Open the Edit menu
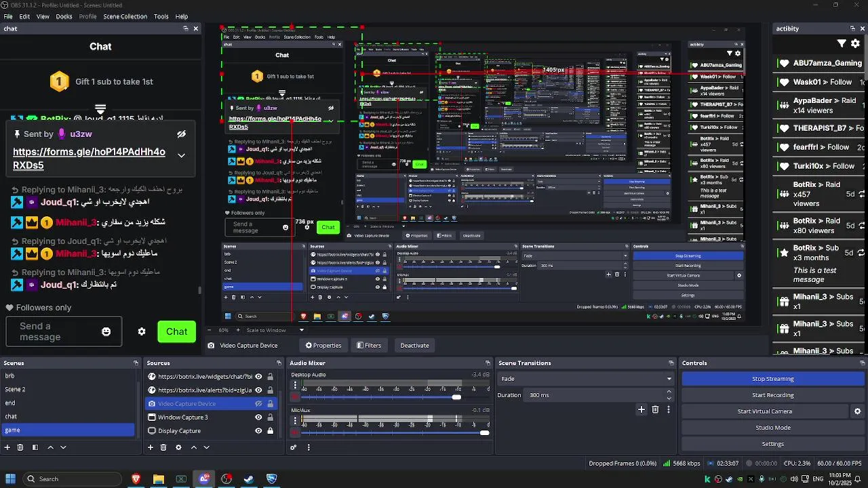This screenshot has height=488, width=868. tap(24, 16)
